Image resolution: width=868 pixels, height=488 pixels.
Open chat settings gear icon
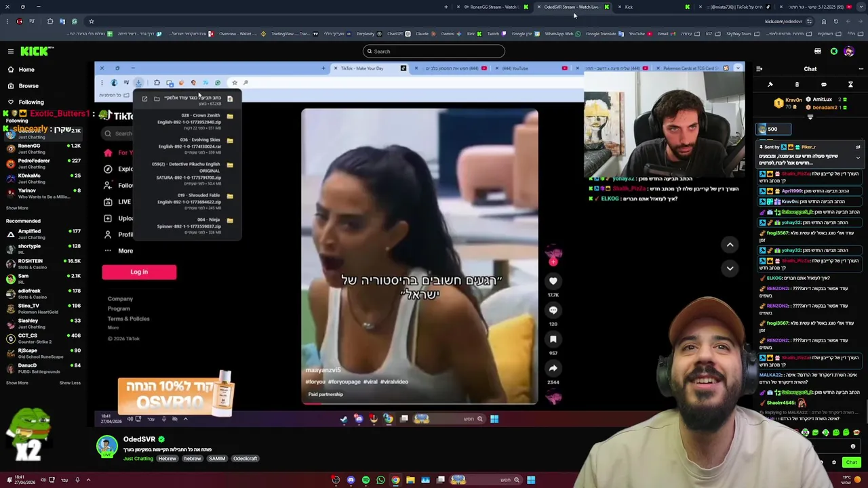click(834, 462)
